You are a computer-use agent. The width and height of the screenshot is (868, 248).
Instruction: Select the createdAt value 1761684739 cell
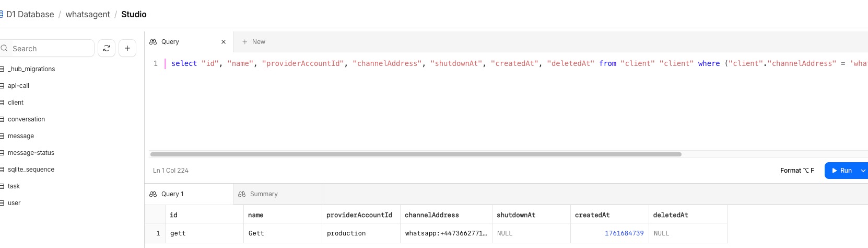click(624, 233)
